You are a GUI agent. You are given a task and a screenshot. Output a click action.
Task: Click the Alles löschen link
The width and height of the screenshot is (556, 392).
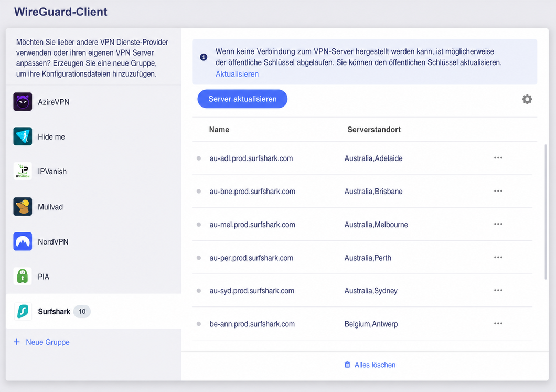click(x=375, y=365)
